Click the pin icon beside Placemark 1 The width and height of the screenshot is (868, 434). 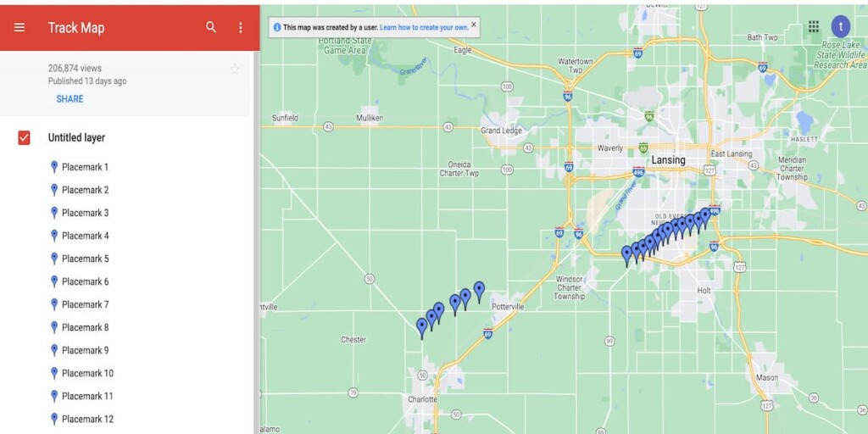click(x=54, y=167)
